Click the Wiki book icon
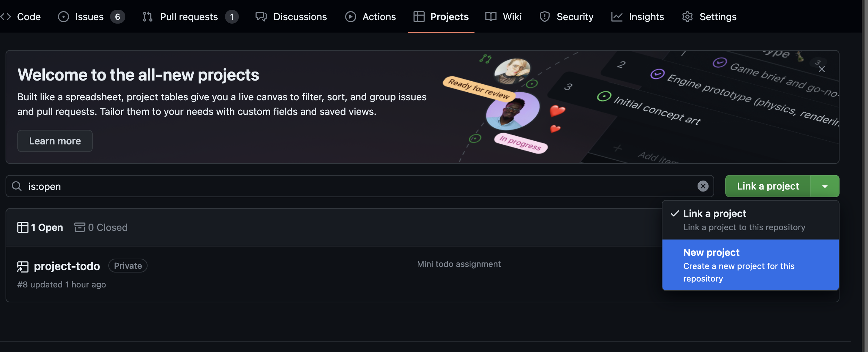The height and width of the screenshot is (352, 868). [491, 17]
